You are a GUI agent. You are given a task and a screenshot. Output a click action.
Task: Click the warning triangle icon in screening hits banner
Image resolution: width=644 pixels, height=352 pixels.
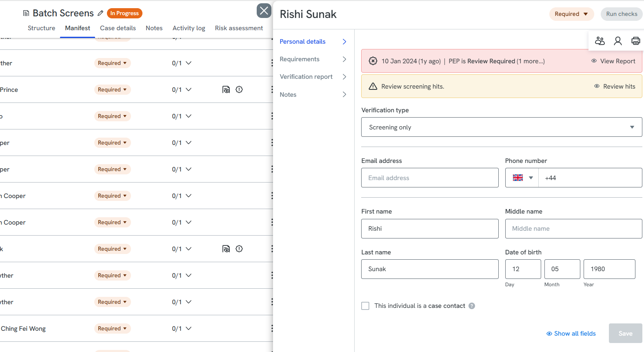[373, 86]
